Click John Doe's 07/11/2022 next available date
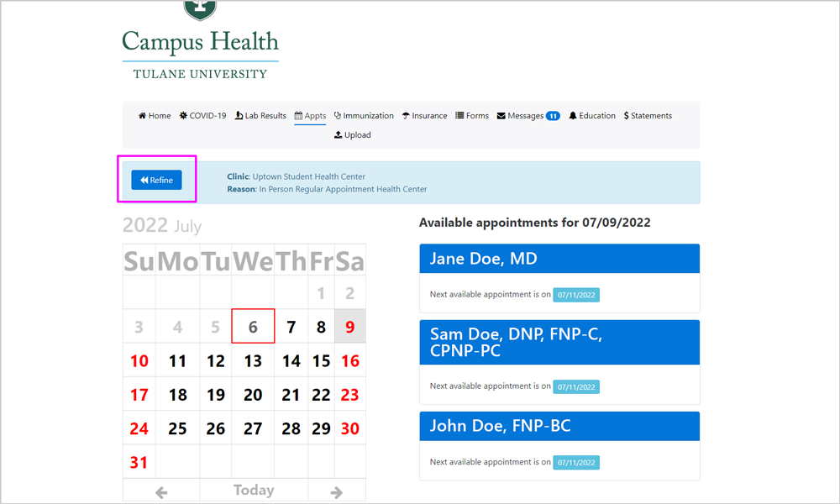This screenshot has width=840, height=504. coord(576,463)
